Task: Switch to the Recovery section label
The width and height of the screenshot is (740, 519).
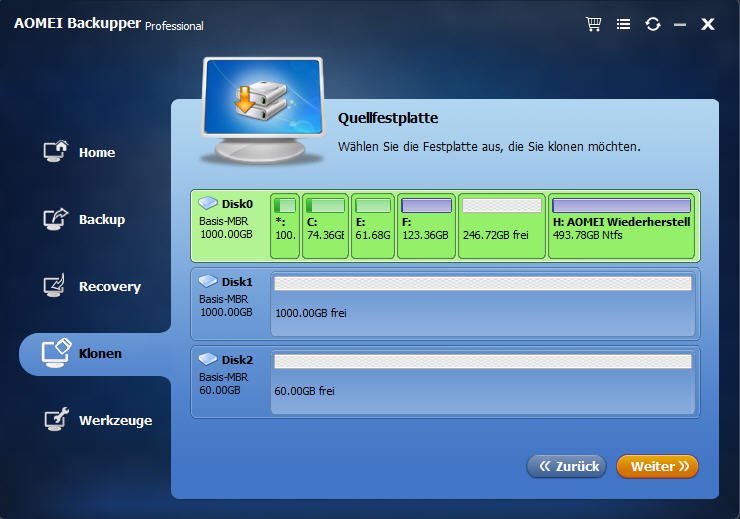Action: pos(110,286)
